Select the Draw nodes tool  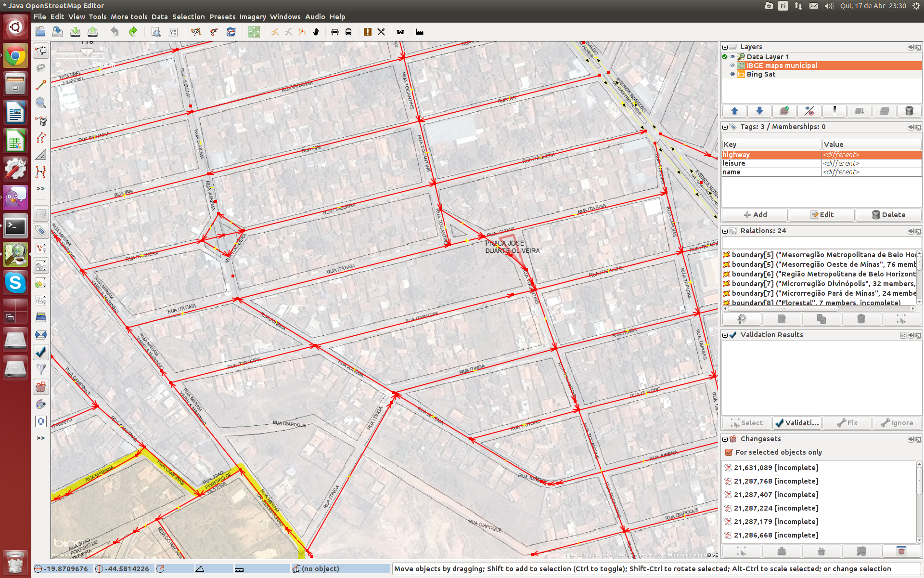point(41,85)
